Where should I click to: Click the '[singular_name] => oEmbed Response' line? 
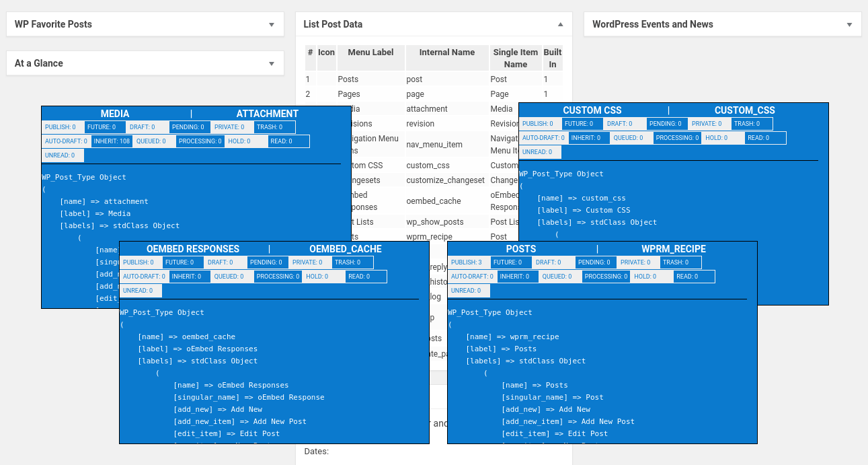[x=249, y=397]
